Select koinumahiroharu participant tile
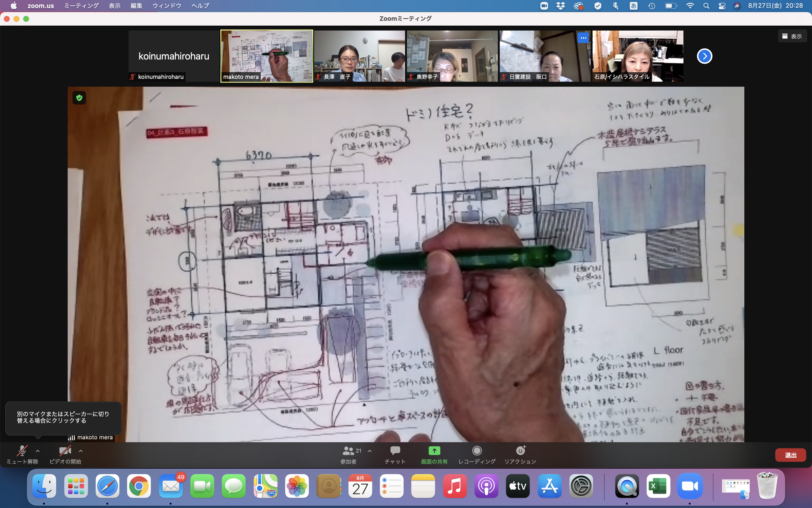The image size is (812, 508). tap(174, 56)
